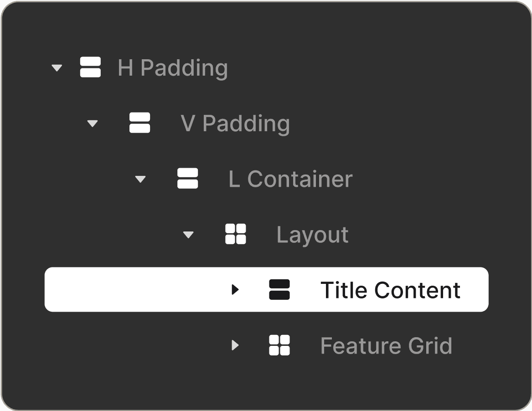This screenshot has height=411, width=532.
Task: Click the stack icon next to L Container
Action: (x=187, y=179)
